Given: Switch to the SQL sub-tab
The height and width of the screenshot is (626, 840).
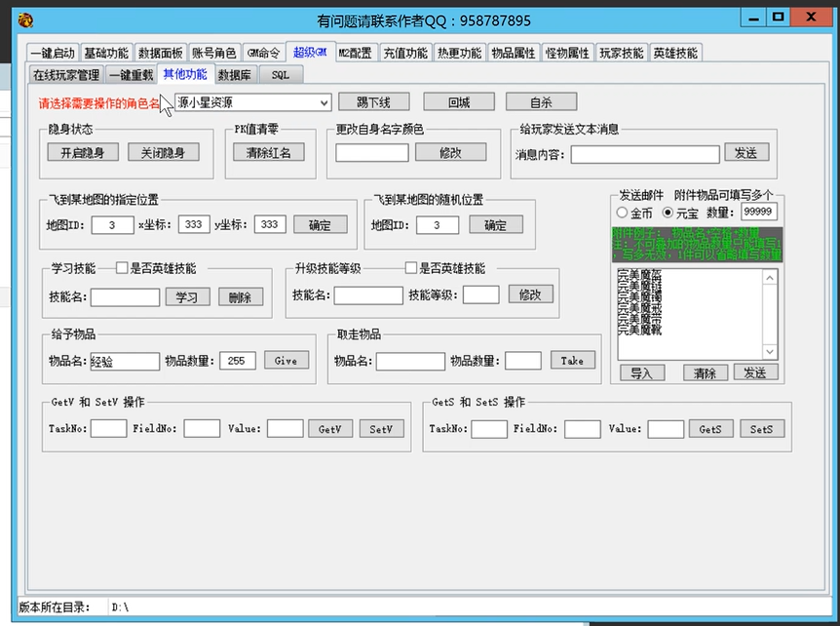Looking at the screenshot, I should [280, 75].
